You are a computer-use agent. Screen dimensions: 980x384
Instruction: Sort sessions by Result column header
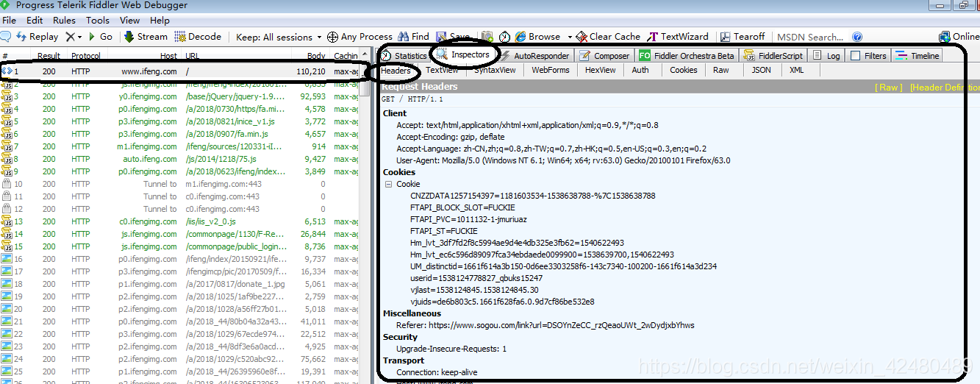click(x=49, y=56)
